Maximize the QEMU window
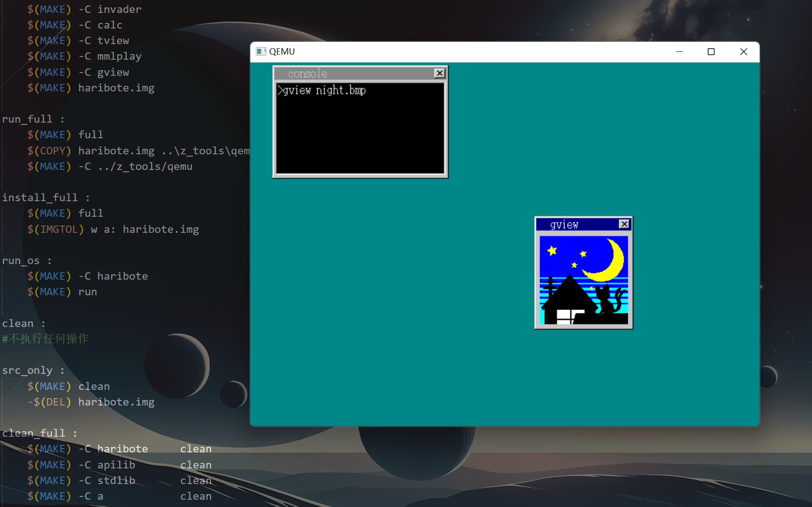812x507 pixels. coord(711,52)
